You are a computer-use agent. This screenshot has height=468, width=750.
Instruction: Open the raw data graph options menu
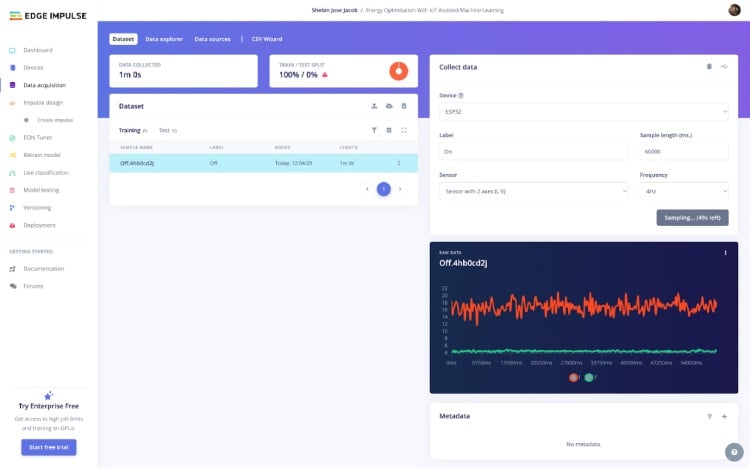tap(725, 253)
